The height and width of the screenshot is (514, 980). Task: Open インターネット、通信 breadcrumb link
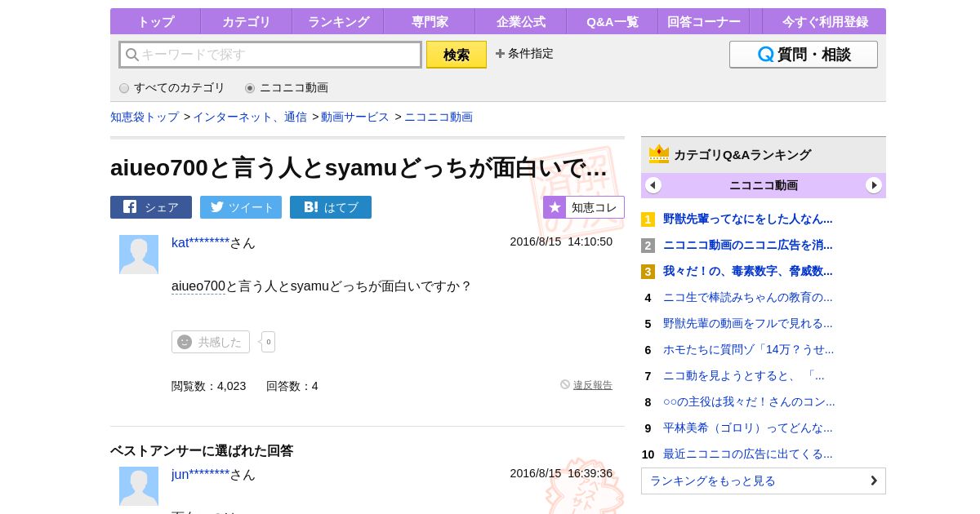tap(250, 117)
